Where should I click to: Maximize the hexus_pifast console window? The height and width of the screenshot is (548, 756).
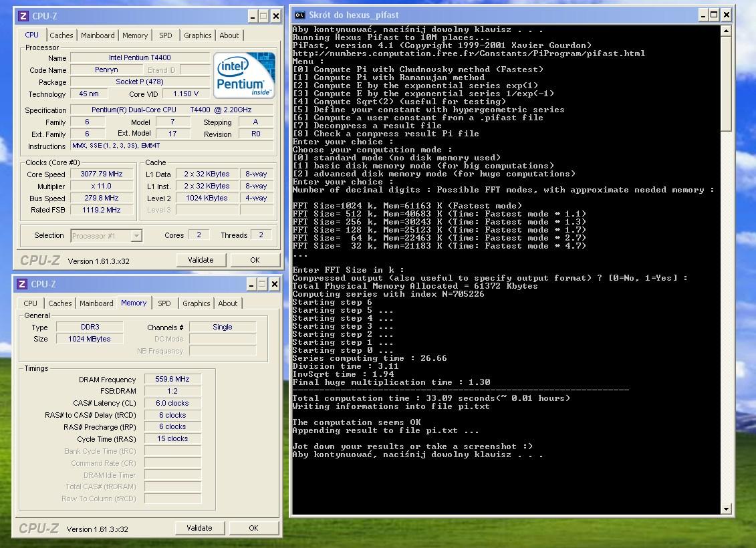[714, 15]
